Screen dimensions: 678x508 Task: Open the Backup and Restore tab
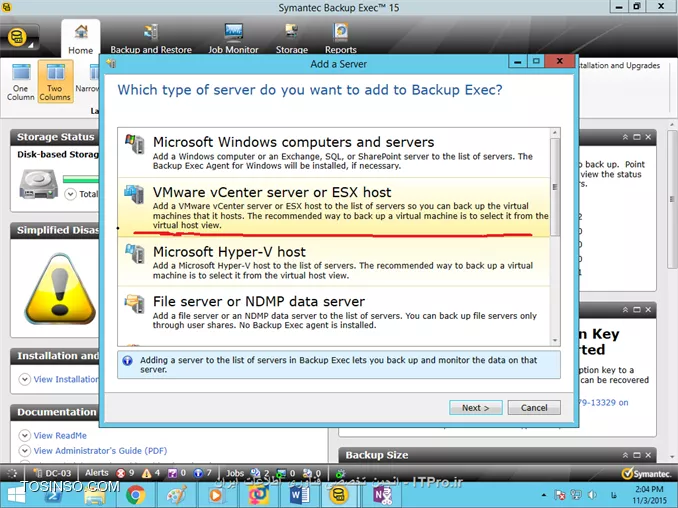pyautogui.click(x=151, y=39)
